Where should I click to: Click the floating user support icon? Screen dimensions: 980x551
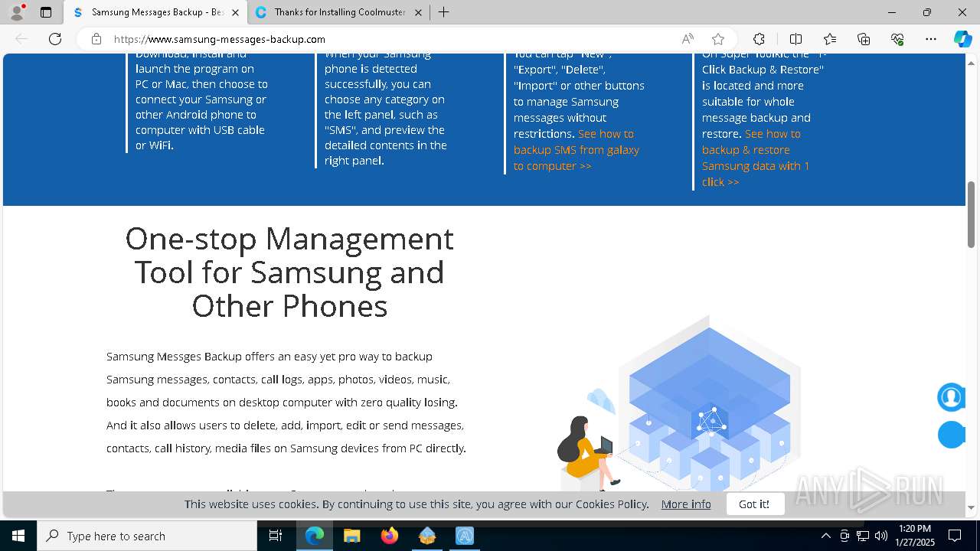(951, 397)
